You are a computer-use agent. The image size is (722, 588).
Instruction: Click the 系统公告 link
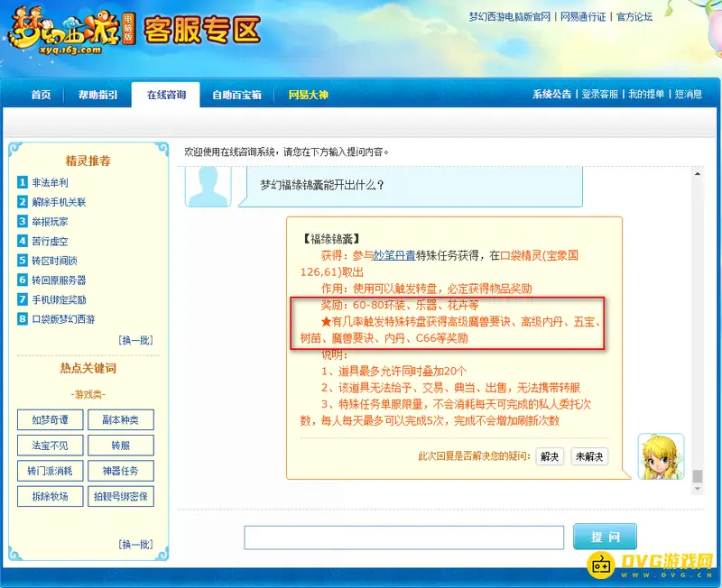pos(551,94)
